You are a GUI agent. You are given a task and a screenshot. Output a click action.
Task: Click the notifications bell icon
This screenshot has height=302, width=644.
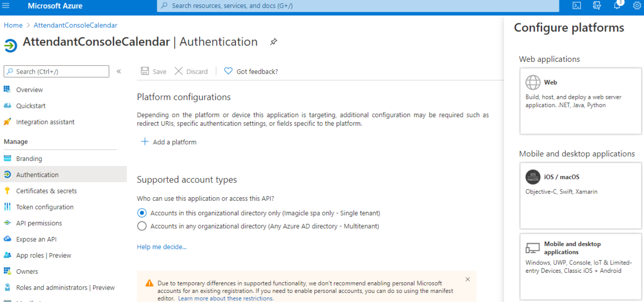[617, 5]
